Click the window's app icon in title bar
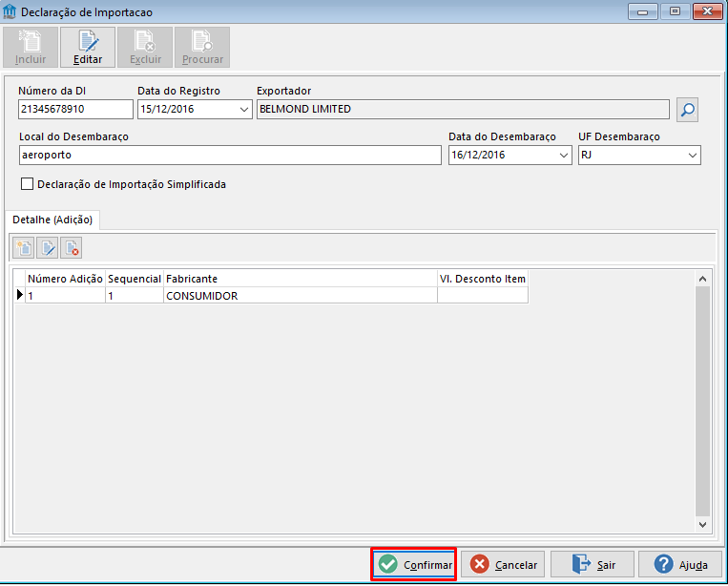Viewport: 728px width, 586px height. (10, 11)
